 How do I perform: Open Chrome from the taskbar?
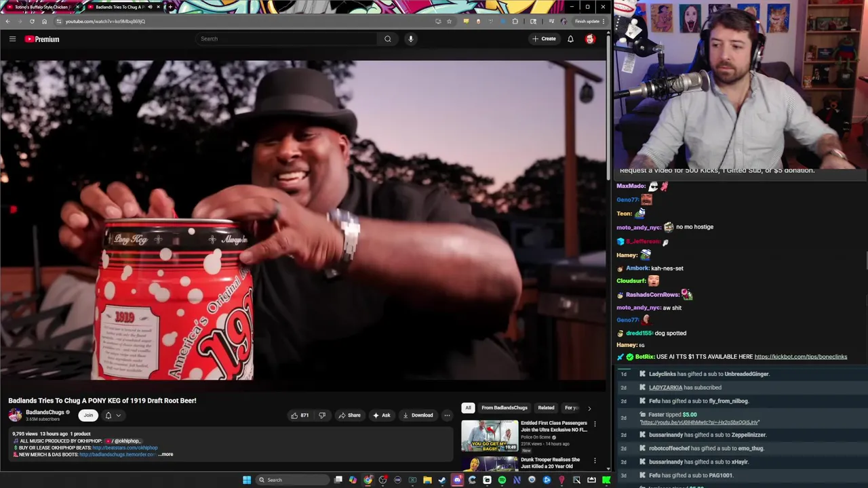pyautogui.click(x=368, y=480)
